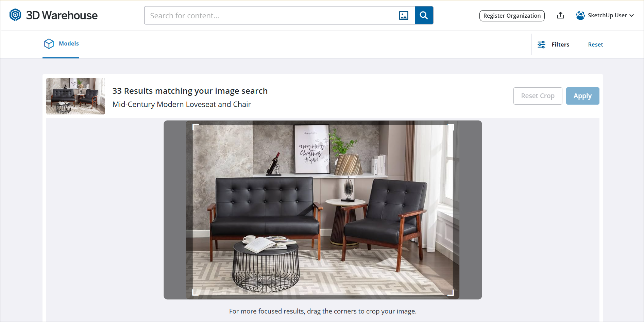Open image search with the picture icon
This screenshot has width=644, height=322.
click(x=404, y=15)
